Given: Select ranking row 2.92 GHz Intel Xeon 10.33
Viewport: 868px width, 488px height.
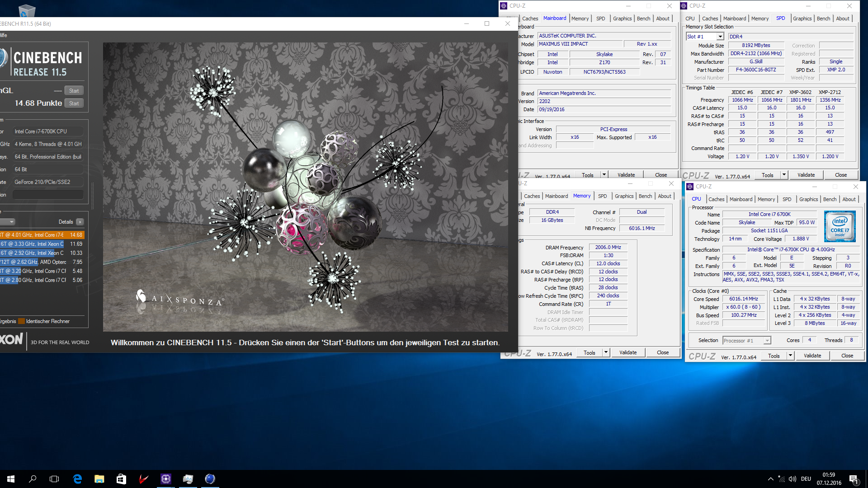Looking at the screenshot, I should click(x=42, y=253).
